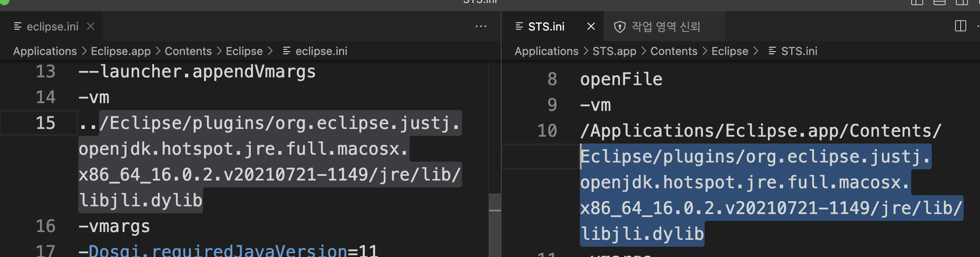
Task: Expand chevron after Applications in right breadcrumb
Action: [586, 51]
